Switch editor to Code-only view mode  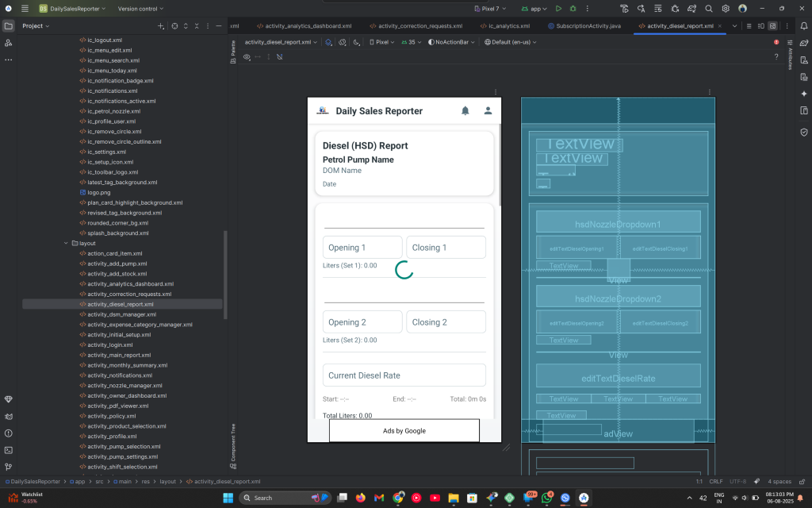pyautogui.click(x=749, y=25)
